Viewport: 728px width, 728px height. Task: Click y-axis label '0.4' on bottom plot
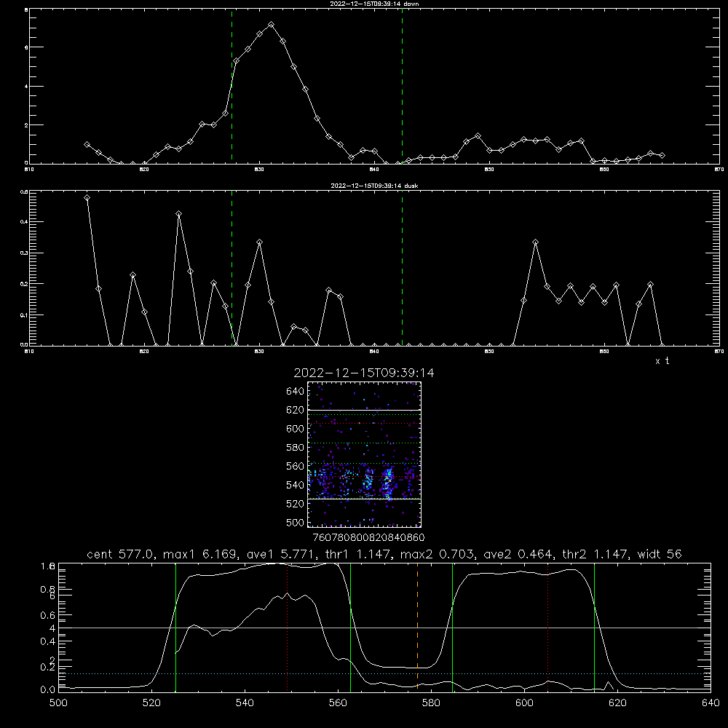click(48, 641)
